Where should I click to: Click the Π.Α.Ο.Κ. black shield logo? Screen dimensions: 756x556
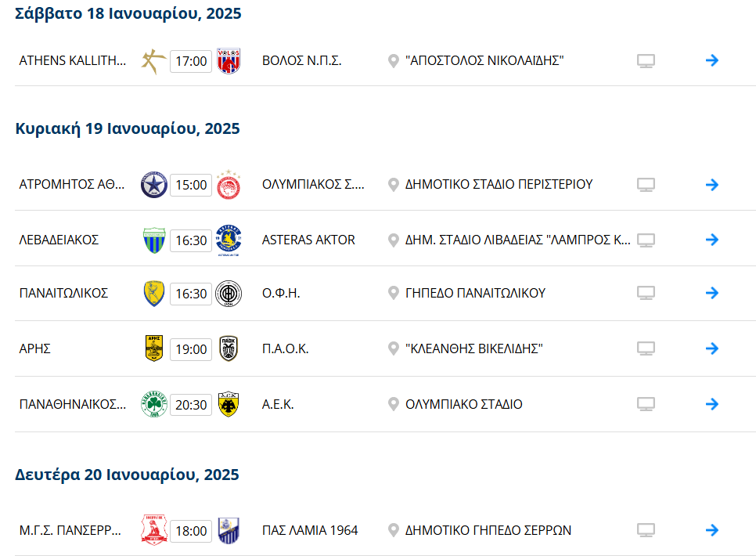click(229, 348)
